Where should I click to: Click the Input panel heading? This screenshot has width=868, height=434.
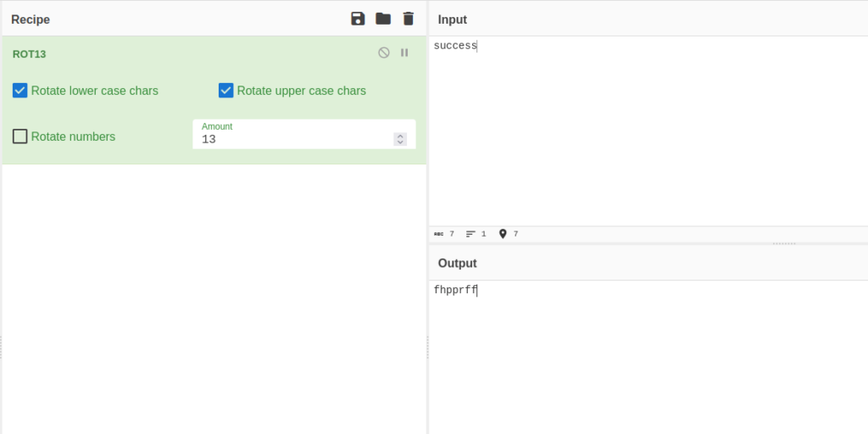[x=453, y=19]
